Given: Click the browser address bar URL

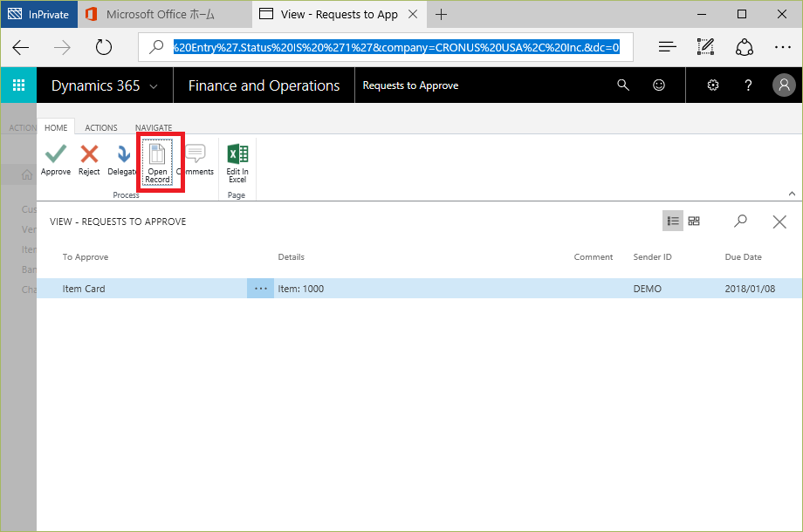Looking at the screenshot, I should pos(396,48).
